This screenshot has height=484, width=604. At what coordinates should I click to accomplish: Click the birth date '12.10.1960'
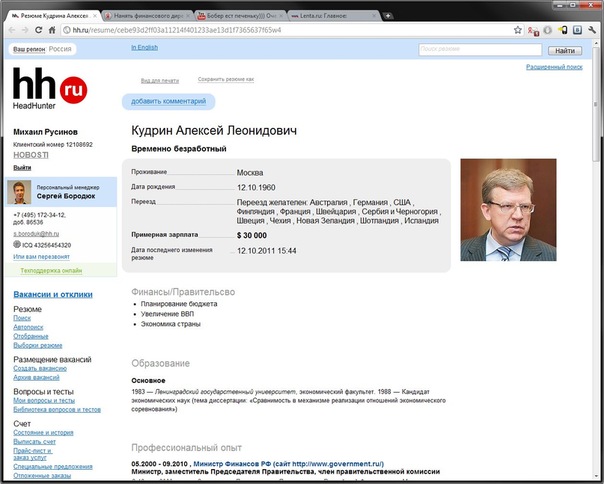tap(256, 188)
